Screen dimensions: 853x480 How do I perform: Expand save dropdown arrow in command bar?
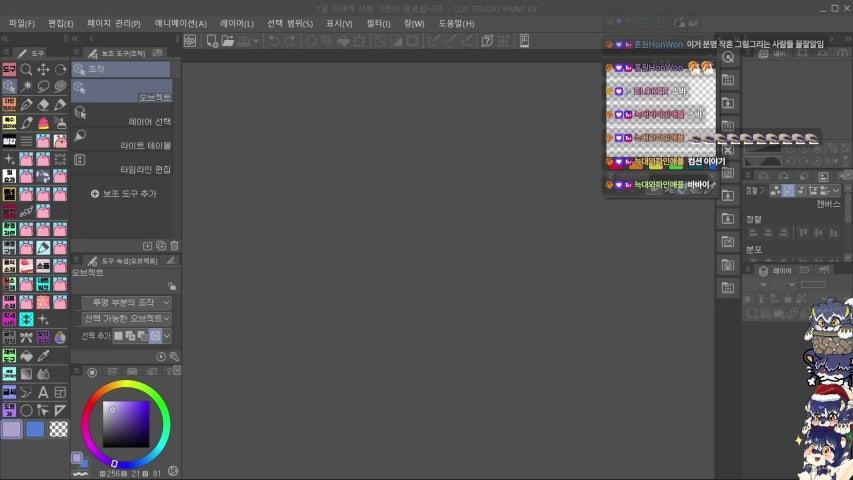(256, 41)
